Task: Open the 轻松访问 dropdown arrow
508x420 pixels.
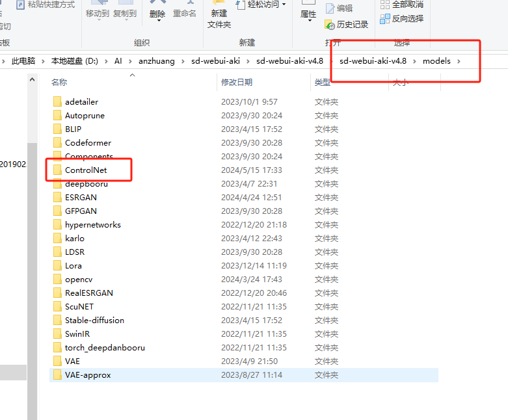Action: (x=284, y=5)
